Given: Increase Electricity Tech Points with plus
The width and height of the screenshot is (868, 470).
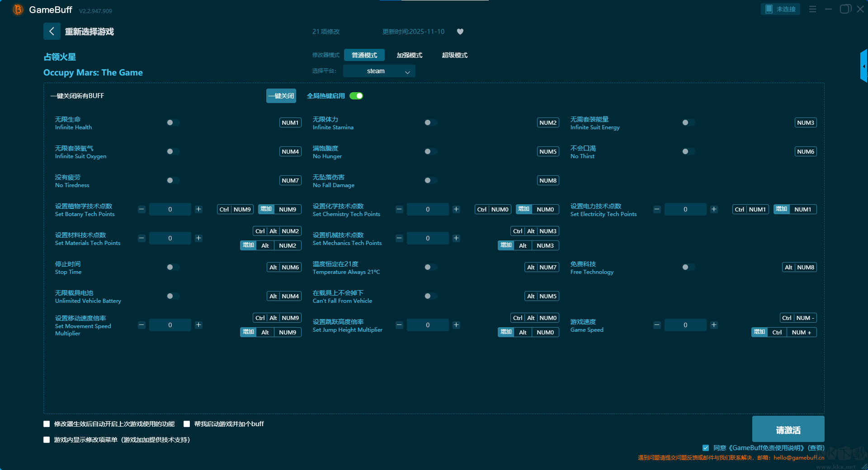Looking at the screenshot, I should click(714, 209).
